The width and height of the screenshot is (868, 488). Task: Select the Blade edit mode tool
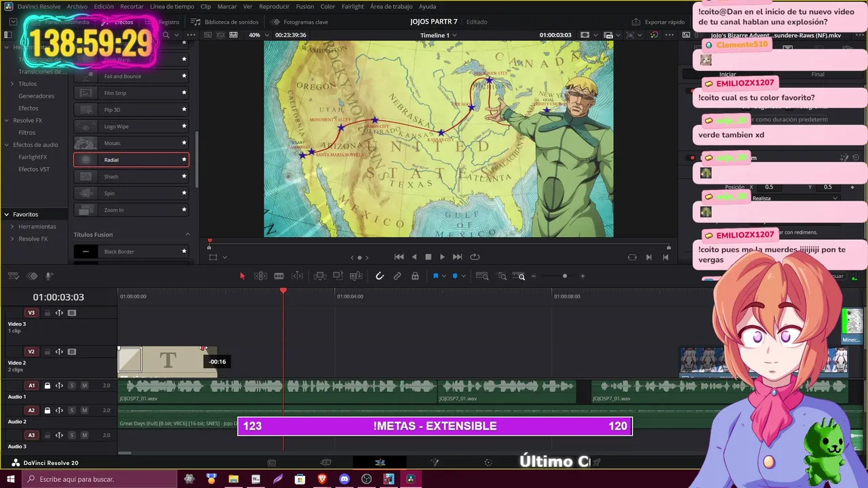click(279, 276)
